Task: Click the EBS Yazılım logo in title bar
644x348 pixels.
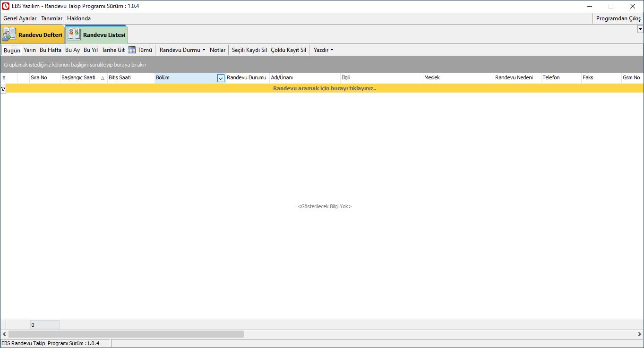Action: click(6, 6)
